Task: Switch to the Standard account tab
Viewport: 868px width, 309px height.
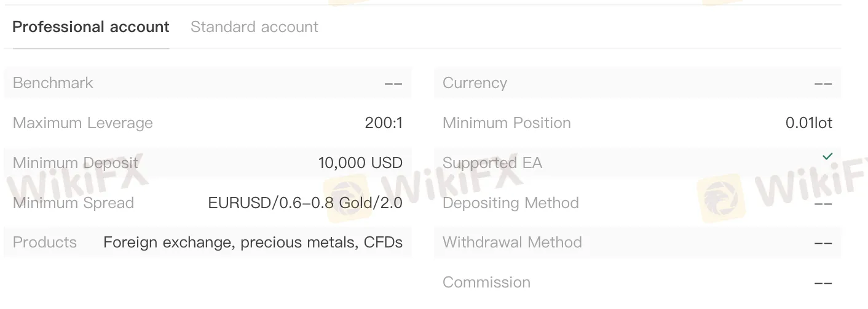Action: [254, 27]
